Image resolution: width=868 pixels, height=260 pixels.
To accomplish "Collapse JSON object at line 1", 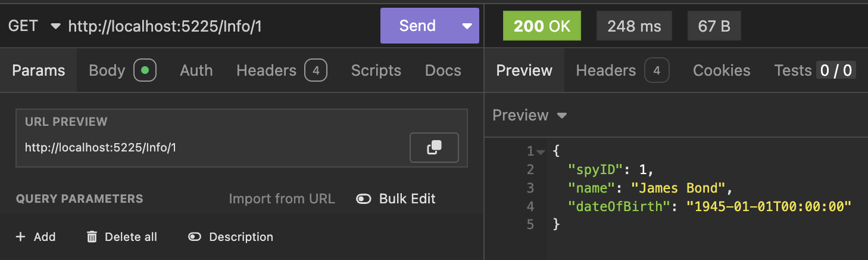I will (x=541, y=152).
